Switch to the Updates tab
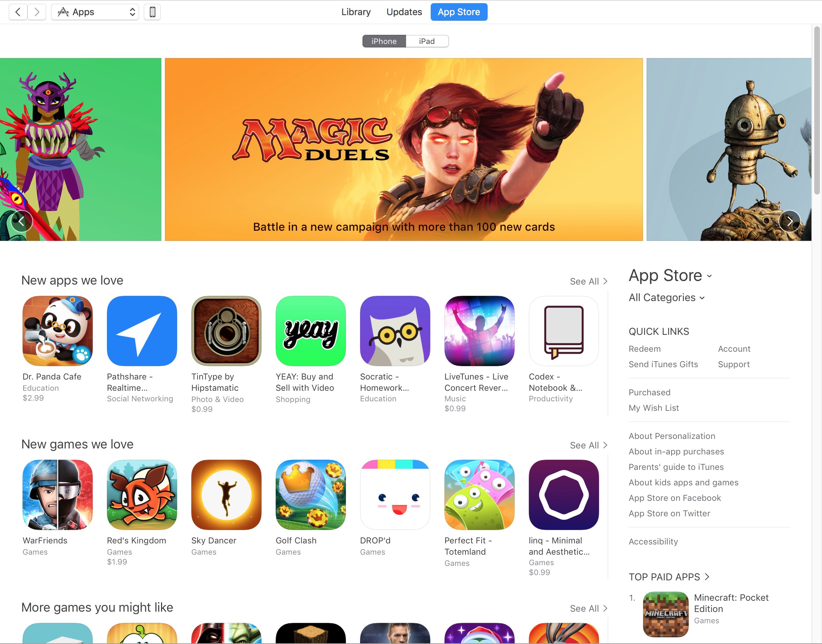This screenshot has width=822, height=644. (x=404, y=12)
